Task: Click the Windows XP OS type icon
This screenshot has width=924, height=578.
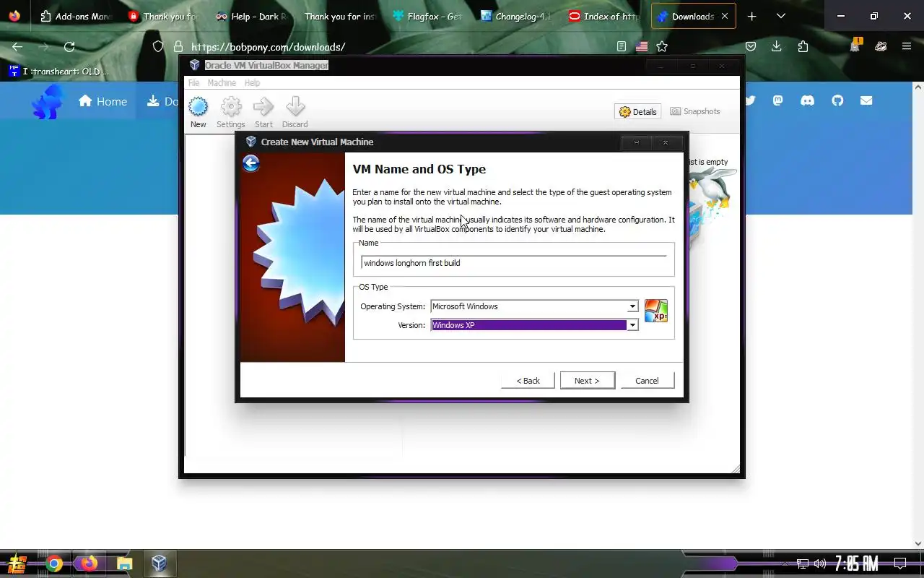Action: (x=656, y=311)
